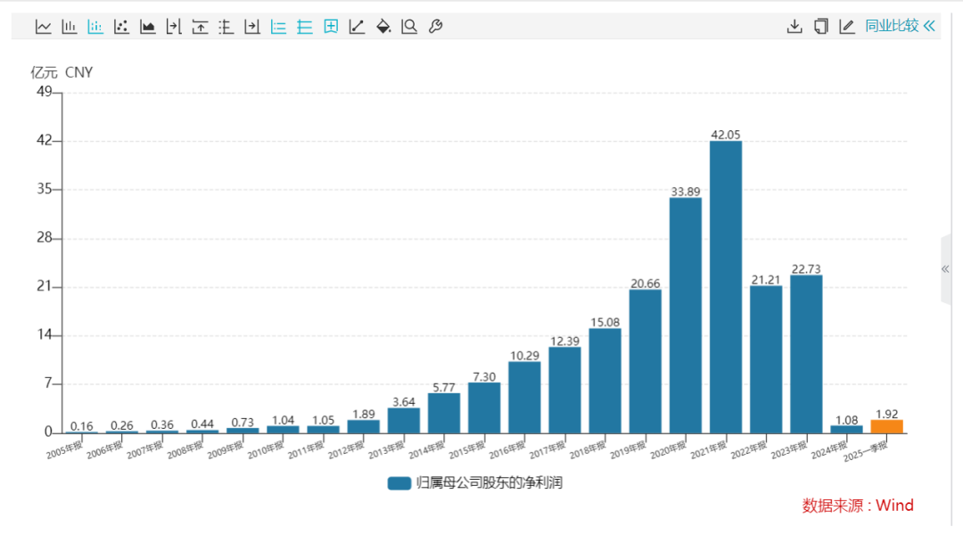Download the chart with the download icon
963x560 pixels.
click(794, 27)
